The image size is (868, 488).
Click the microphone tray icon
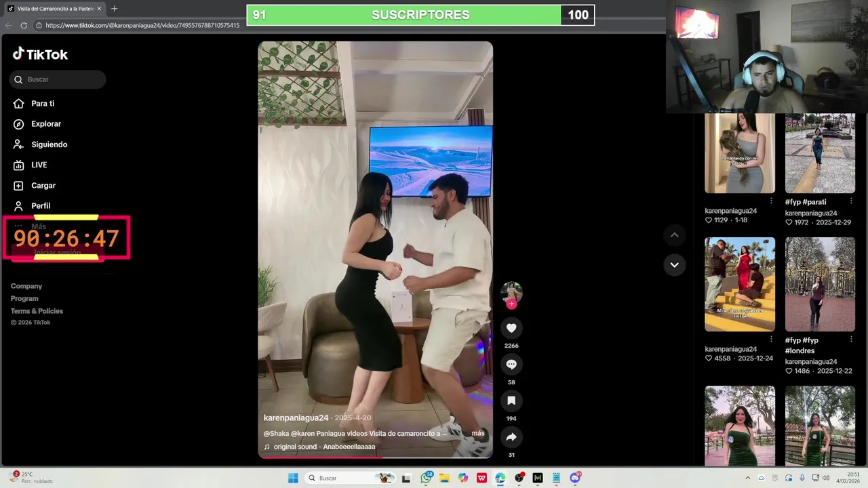(x=802, y=478)
